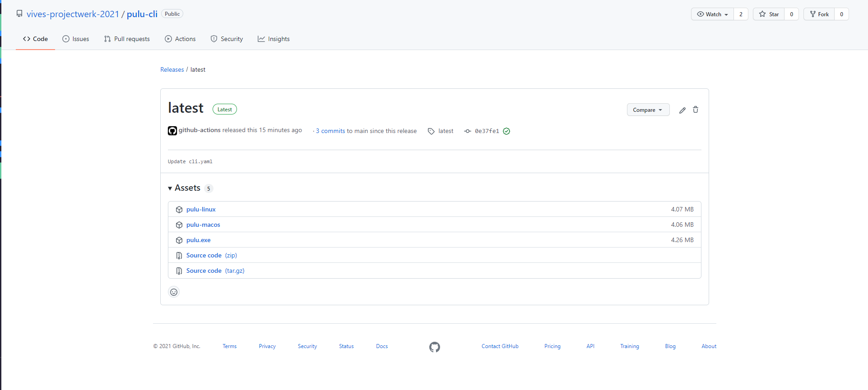868x390 pixels.
Task: Open the vives-projectwerk-2021 organization link
Action: [73, 14]
